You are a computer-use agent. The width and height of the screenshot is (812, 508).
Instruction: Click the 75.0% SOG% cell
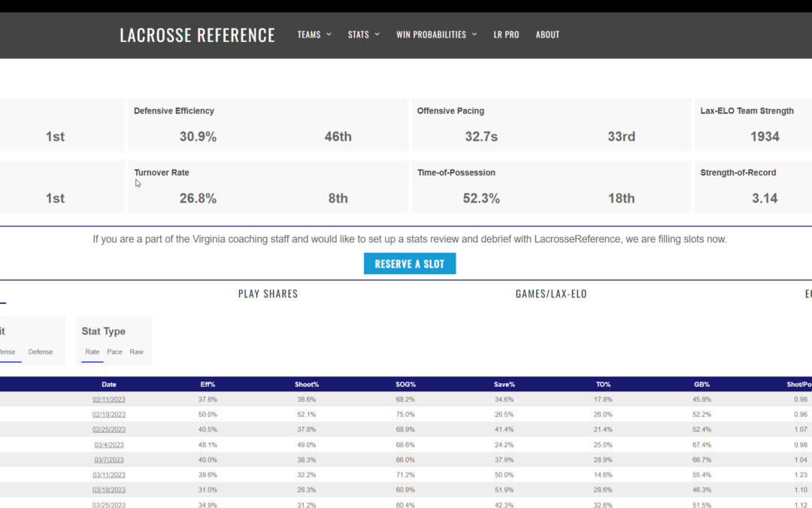405,415
